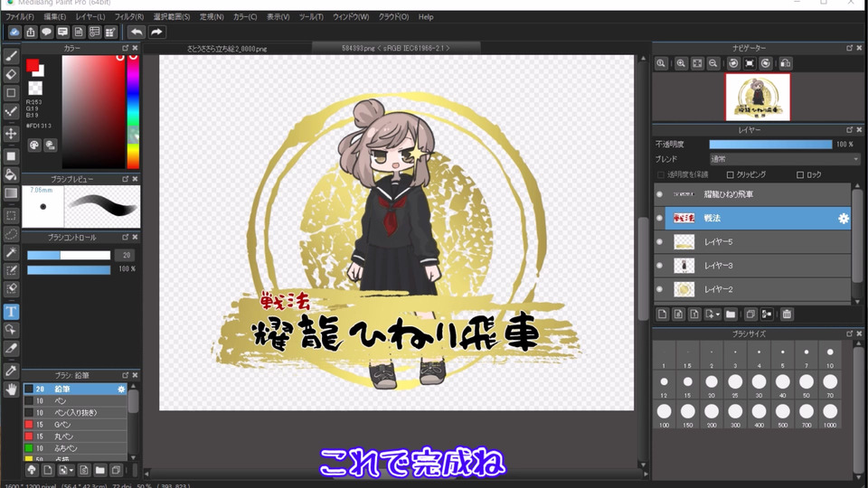The image size is (868, 488).
Task: Open the レイヤー(L) menu
Action: coord(90,17)
